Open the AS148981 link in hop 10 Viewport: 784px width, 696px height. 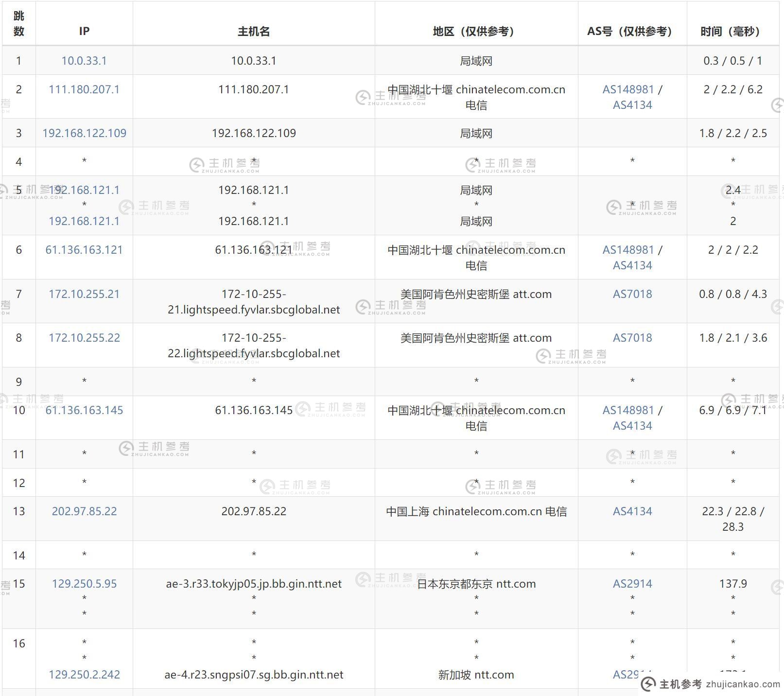(x=628, y=410)
